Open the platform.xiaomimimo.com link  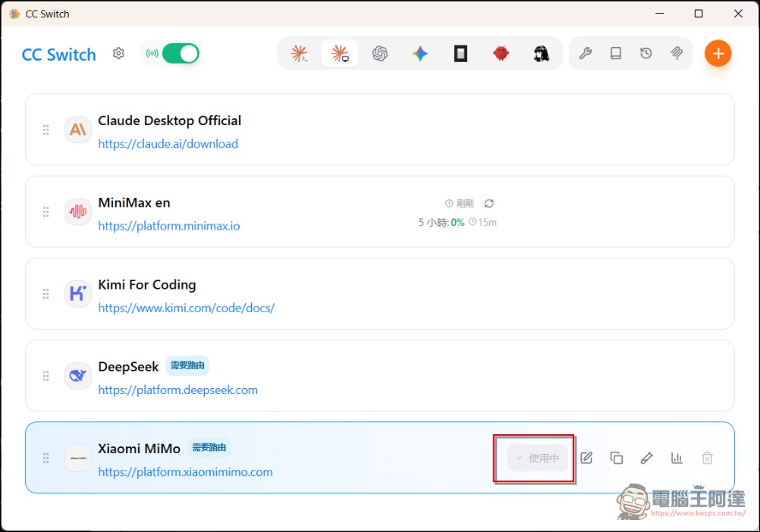tap(186, 472)
